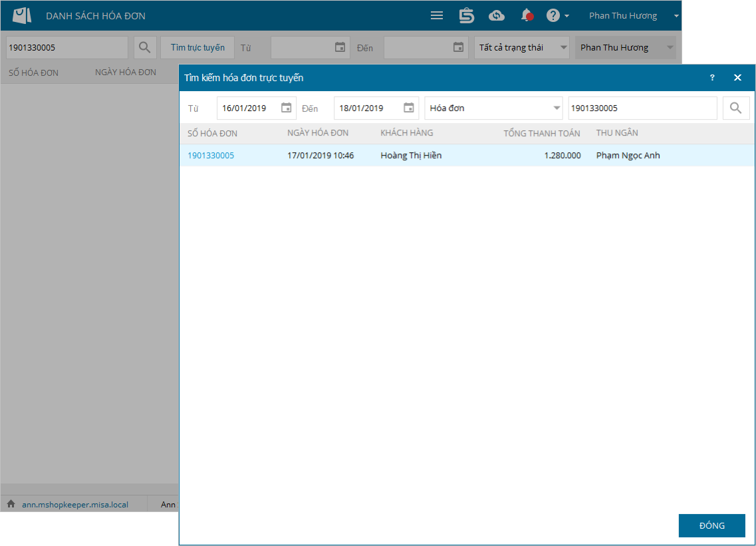The image size is (756, 546).
Task: Click DANH SÁCH HÓA ĐƠN title text
Action: (96, 16)
